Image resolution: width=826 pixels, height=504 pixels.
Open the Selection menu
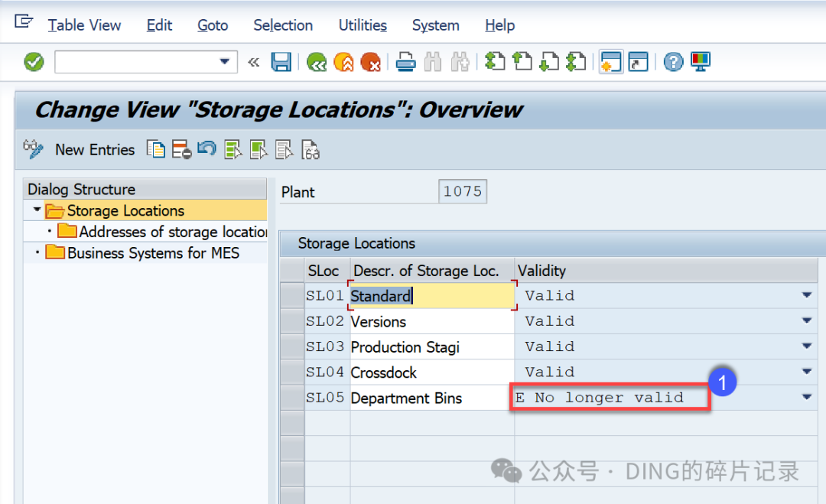283,25
